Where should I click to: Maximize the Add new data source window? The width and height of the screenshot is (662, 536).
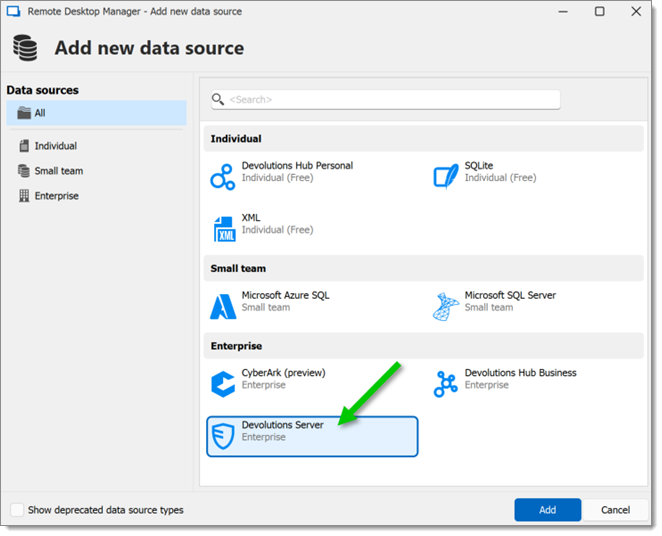tap(600, 11)
